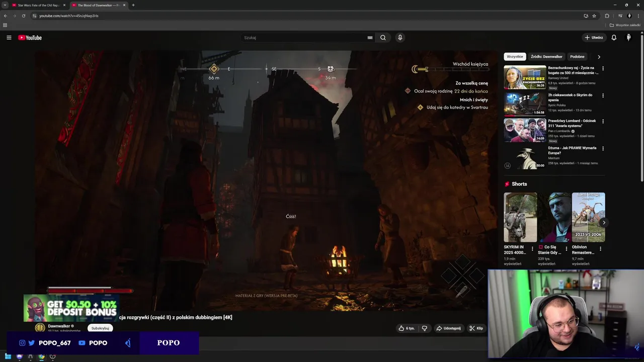Viewport: 644px width, 362px height.
Task: View site information icon in address bar
Action: pyautogui.click(x=34, y=16)
